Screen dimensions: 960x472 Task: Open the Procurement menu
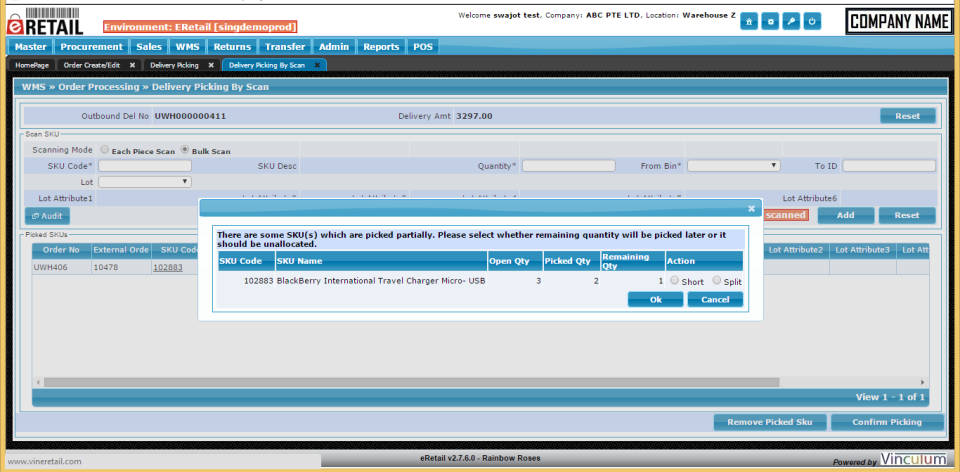[91, 46]
